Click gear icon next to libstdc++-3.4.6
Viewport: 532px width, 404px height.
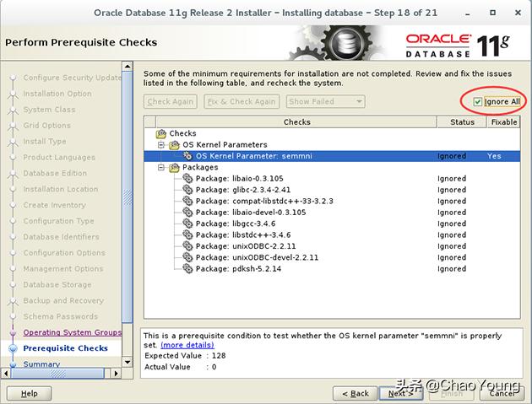pos(187,234)
